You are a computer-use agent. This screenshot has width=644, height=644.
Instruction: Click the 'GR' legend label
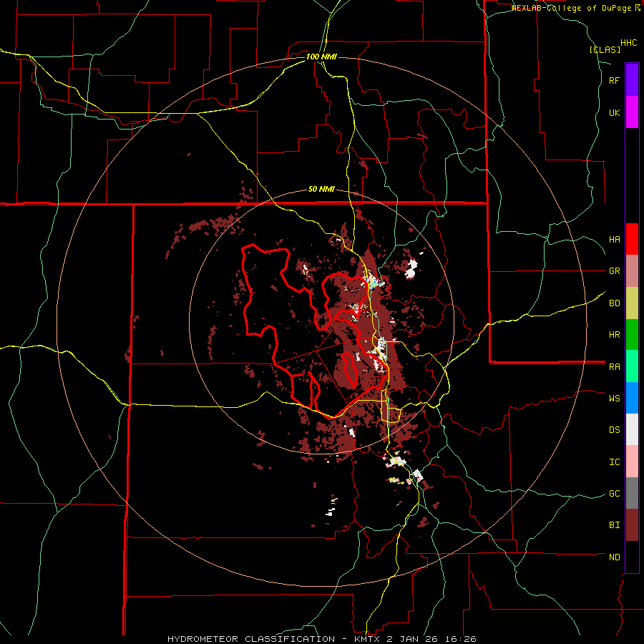coord(614,271)
